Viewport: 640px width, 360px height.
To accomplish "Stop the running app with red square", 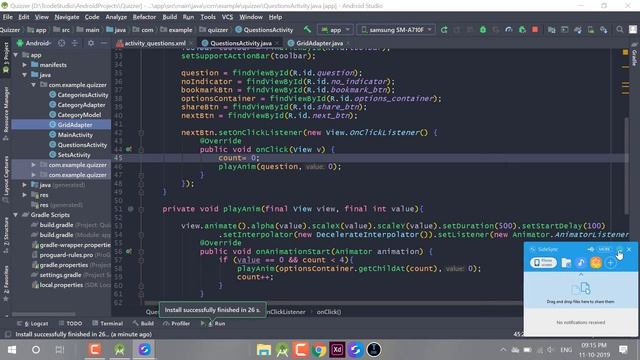I will pyautogui.click(x=535, y=29).
